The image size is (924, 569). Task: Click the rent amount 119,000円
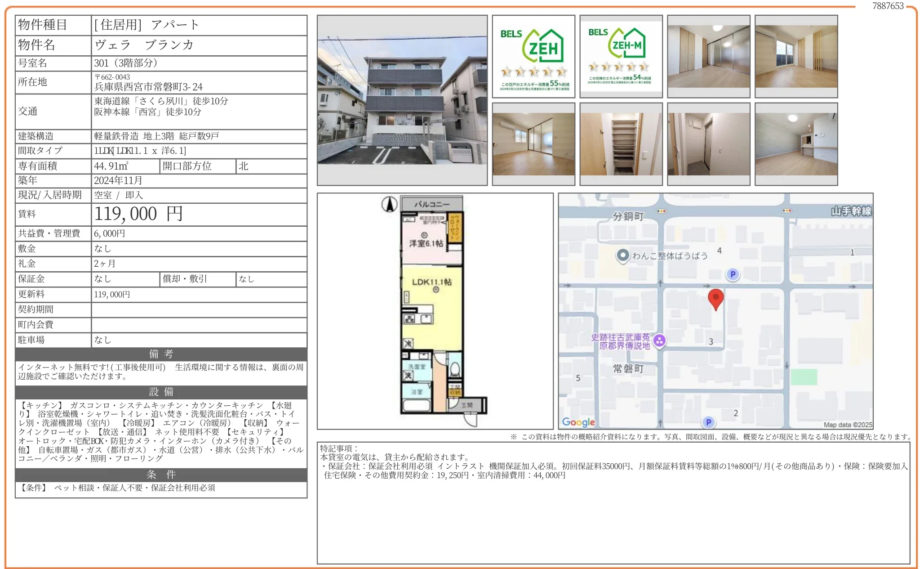(138, 214)
